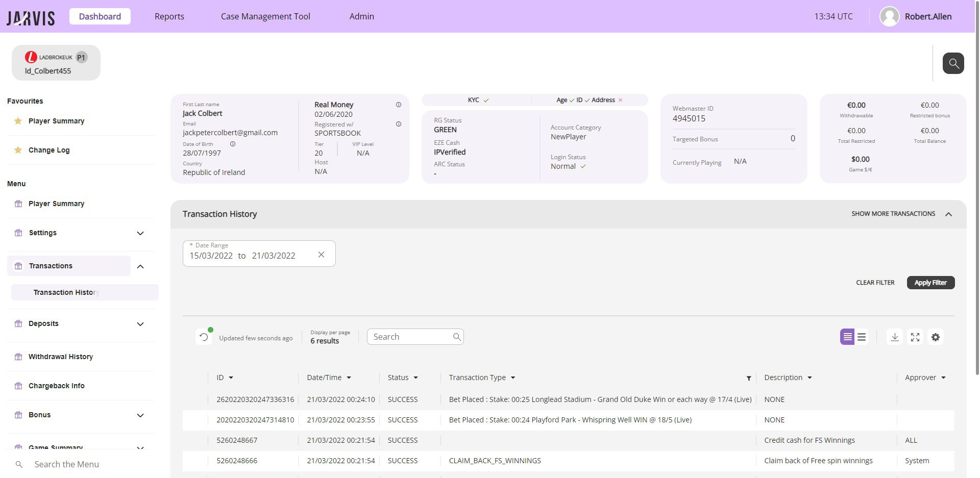
Task: Open Description column dropdown arrow
Action: tap(810, 378)
